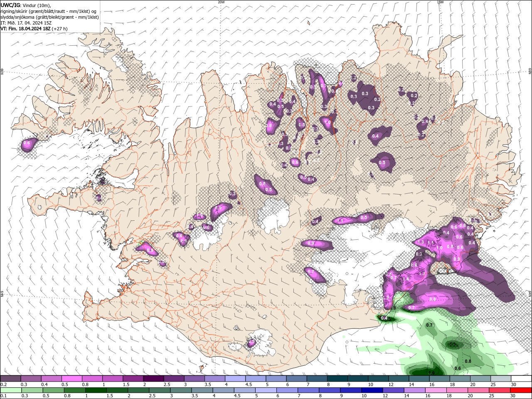Select bright pink 0.5 swatch in upper legend
The image size is (532, 399).
click(x=71, y=379)
